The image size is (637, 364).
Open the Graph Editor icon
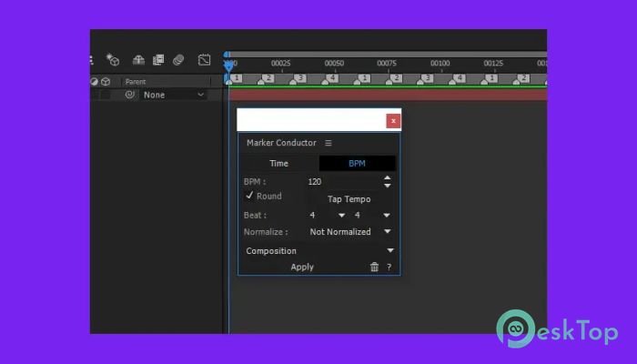coord(205,60)
